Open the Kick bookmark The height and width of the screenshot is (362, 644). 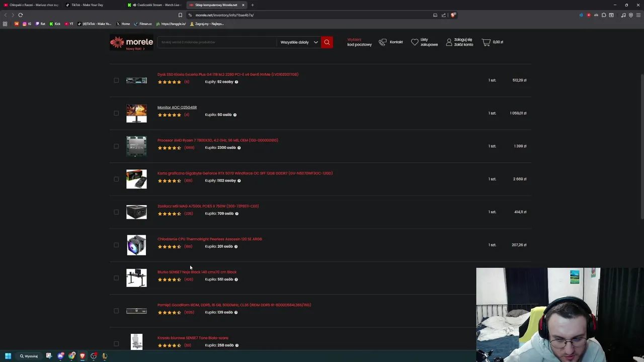(x=55, y=24)
